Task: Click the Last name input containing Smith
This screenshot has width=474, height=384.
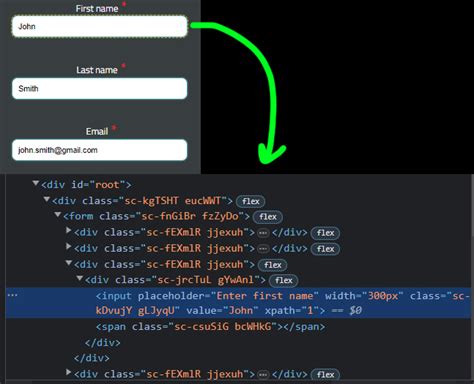Action: tap(100, 89)
